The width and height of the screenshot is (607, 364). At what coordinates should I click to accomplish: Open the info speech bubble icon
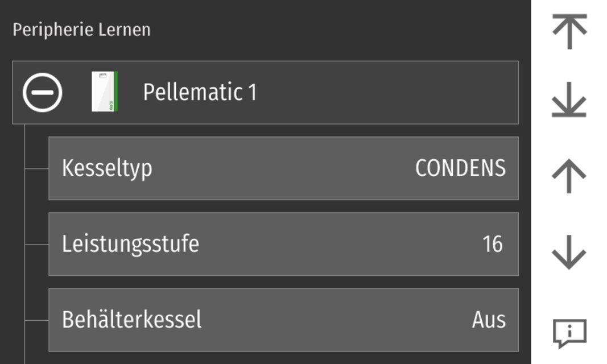point(569,333)
